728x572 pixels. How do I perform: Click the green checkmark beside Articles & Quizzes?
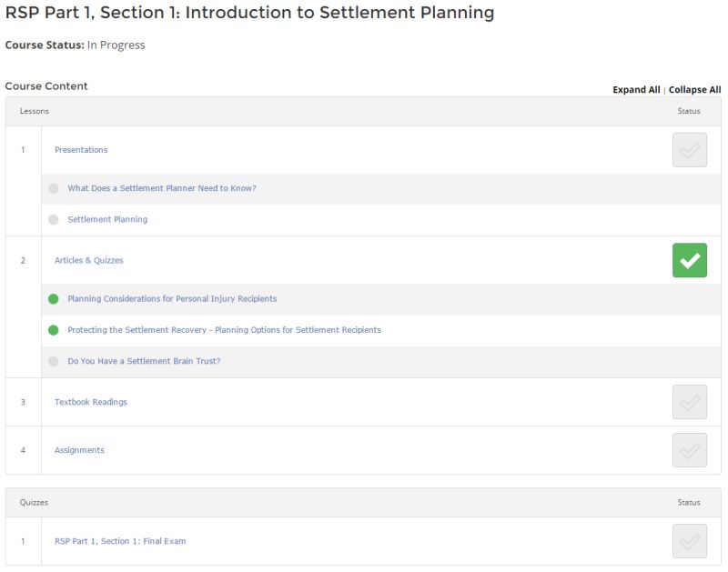[692, 260]
